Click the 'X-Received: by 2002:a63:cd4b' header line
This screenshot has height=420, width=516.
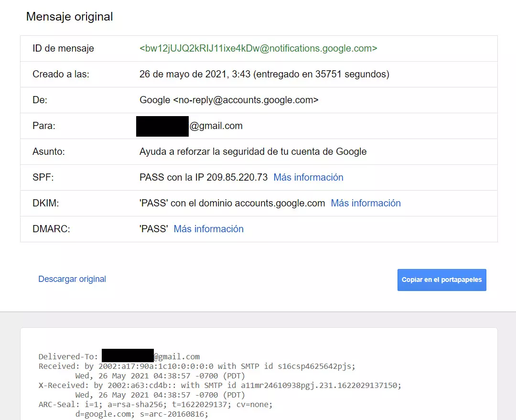coord(220,385)
